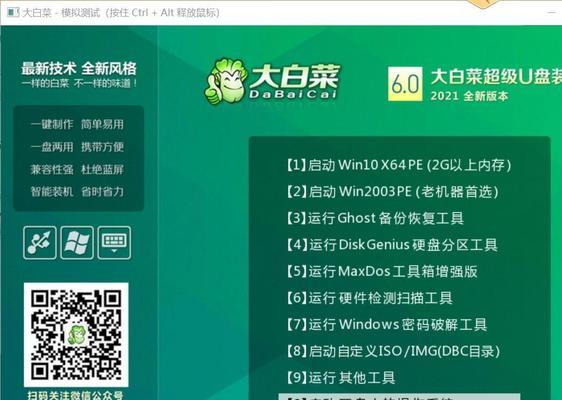
Task: Click the WeChat QR code image
Action: [76, 335]
